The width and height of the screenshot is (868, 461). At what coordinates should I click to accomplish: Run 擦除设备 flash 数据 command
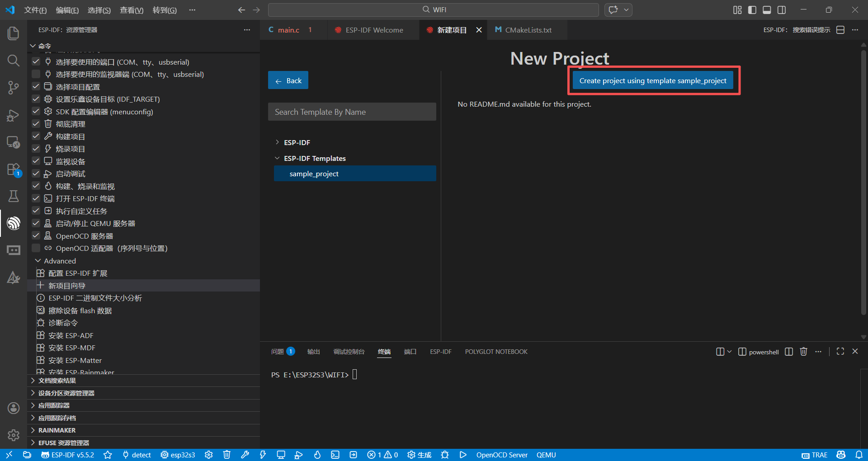[x=144, y=310]
